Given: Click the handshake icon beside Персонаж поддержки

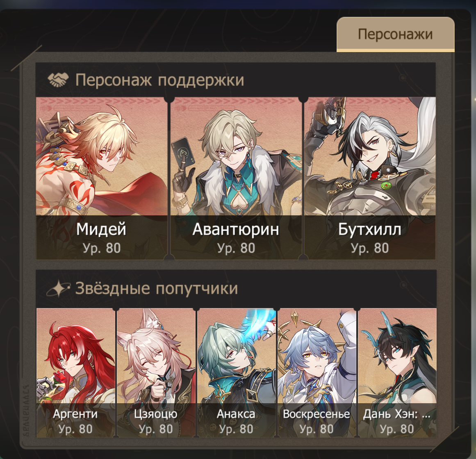Looking at the screenshot, I should [x=58, y=80].
